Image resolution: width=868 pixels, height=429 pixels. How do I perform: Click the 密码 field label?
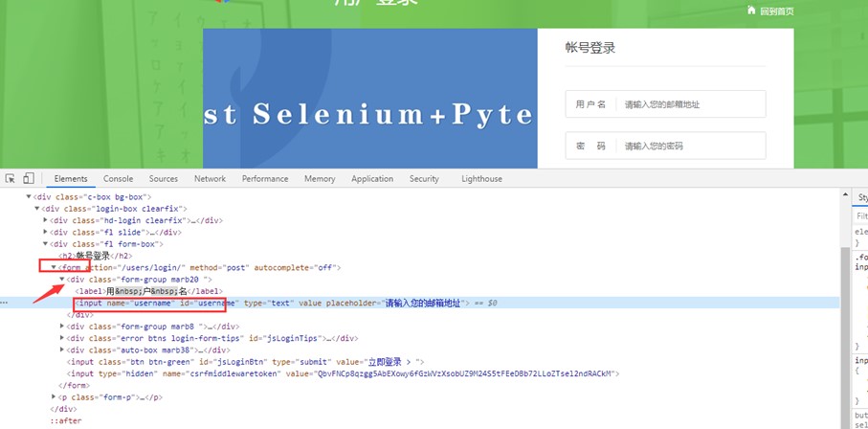click(x=590, y=146)
